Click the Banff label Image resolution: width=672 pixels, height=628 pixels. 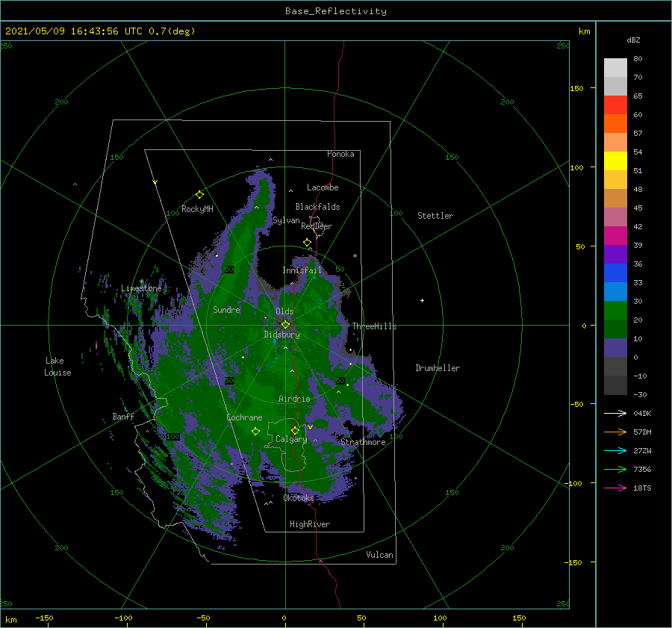click(x=123, y=416)
